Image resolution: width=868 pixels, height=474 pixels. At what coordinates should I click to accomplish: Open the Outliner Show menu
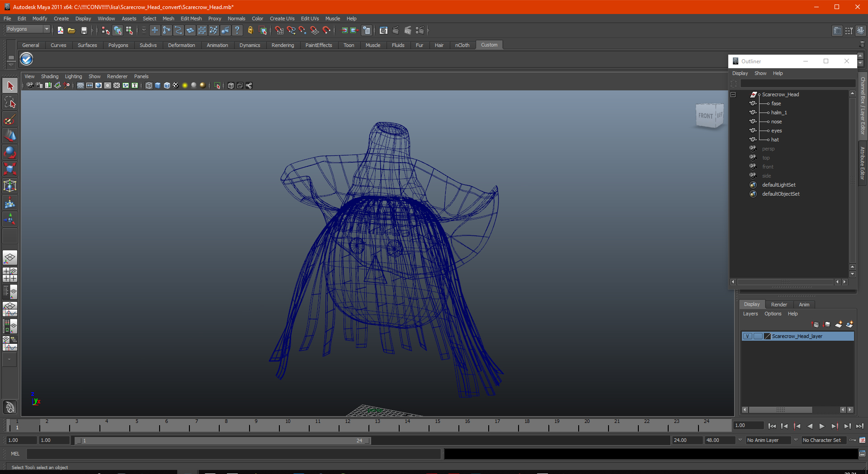(x=760, y=73)
